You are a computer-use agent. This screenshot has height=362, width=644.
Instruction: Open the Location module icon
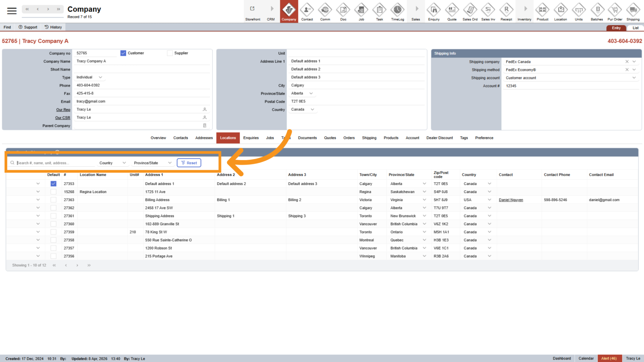pos(560,11)
